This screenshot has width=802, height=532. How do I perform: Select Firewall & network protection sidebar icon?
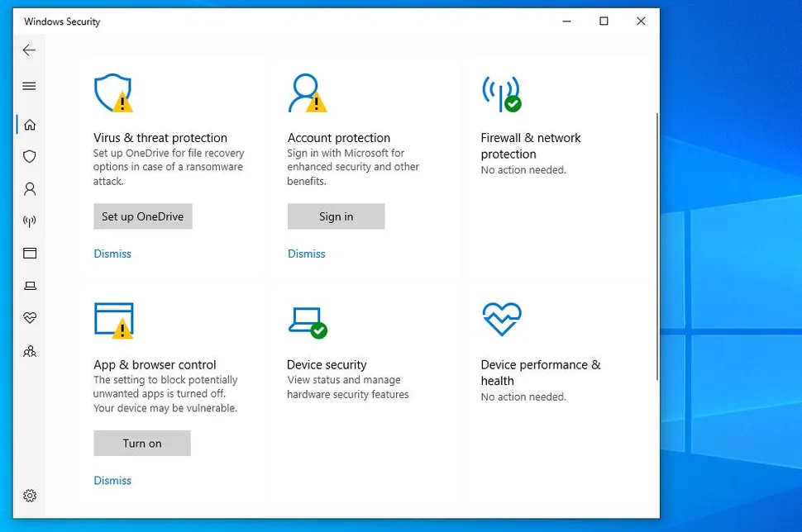point(30,221)
